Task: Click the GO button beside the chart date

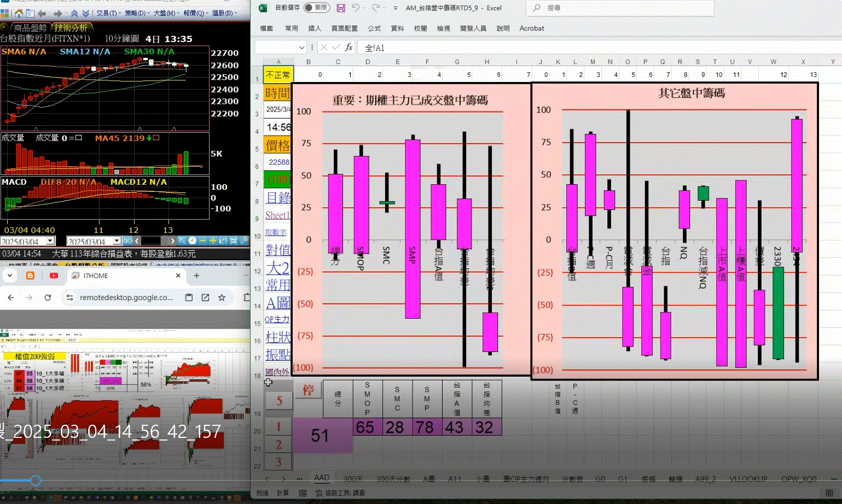Action: (127, 241)
